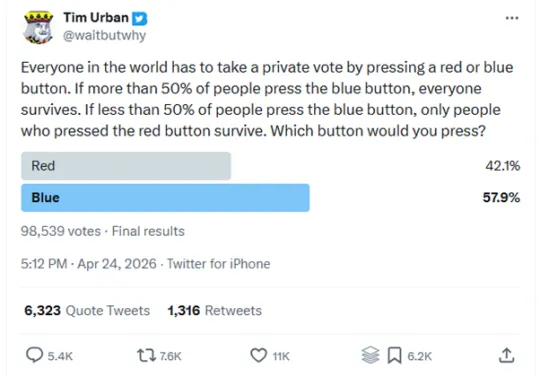Like the tweet with heart icon
The image size is (540, 377).
click(x=259, y=355)
